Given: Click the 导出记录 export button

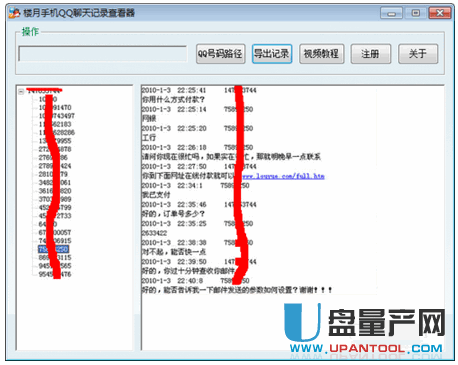Looking at the screenshot, I should pyautogui.click(x=272, y=54).
